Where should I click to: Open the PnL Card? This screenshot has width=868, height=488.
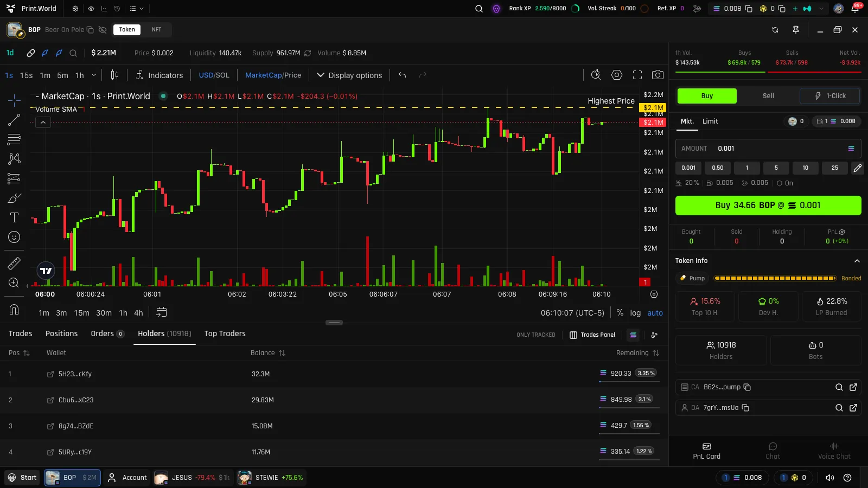706,451
